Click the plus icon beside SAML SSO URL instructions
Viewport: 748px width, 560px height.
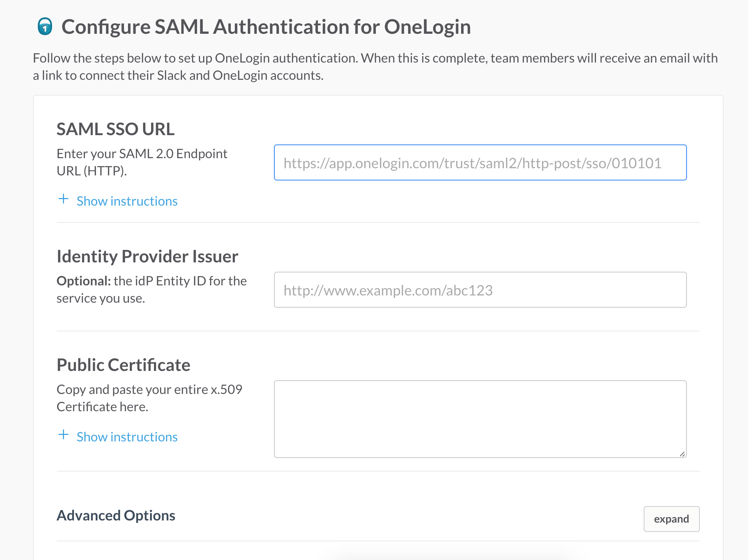(63, 199)
